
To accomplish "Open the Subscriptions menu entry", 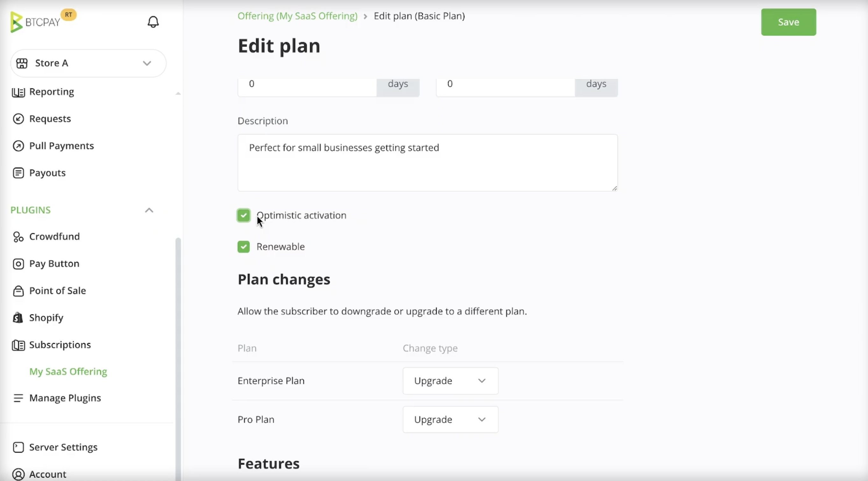I will click(60, 344).
